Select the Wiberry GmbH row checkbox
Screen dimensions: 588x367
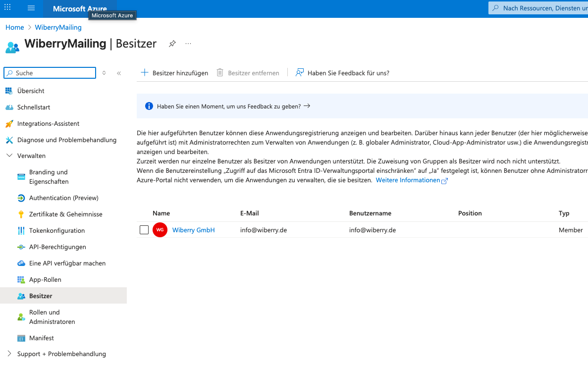[144, 230]
